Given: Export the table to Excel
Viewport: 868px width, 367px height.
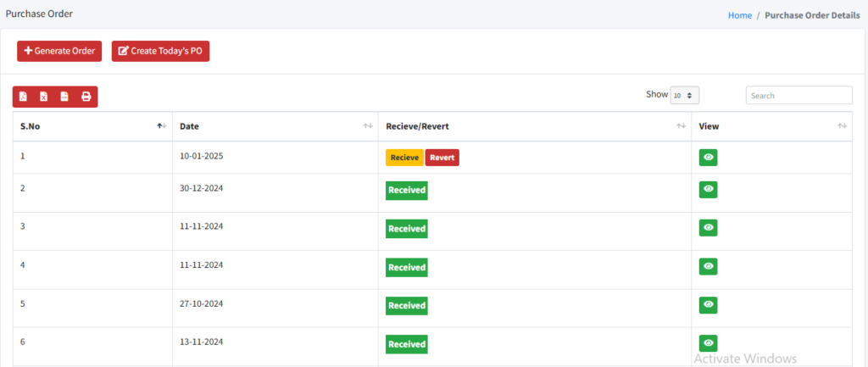Looking at the screenshot, I should click(44, 97).
